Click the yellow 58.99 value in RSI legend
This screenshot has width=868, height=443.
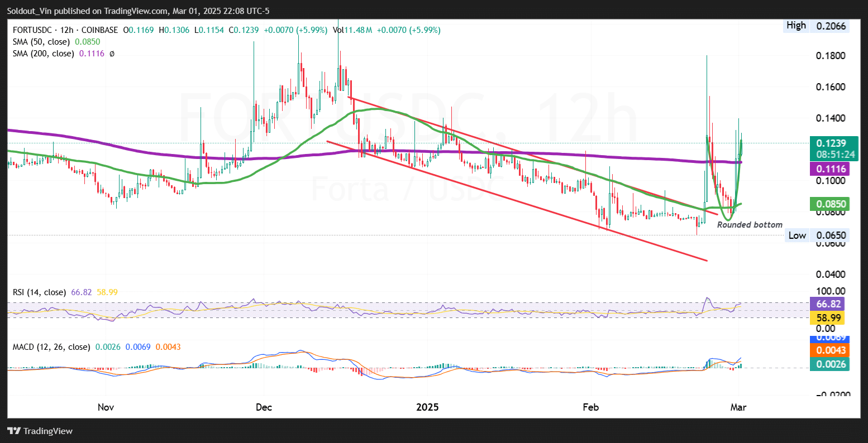tap(107, 292)
